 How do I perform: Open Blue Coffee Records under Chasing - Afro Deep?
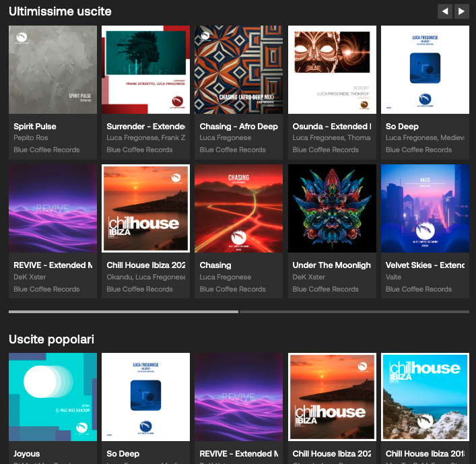232,150
